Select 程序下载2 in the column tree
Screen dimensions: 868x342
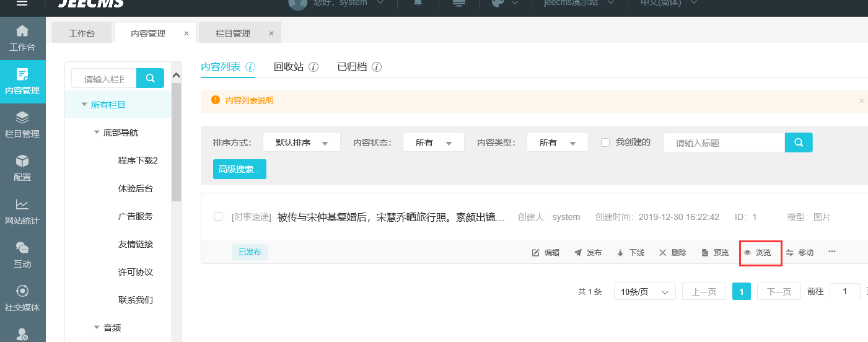pyautogui.click(x=138, y=160)
